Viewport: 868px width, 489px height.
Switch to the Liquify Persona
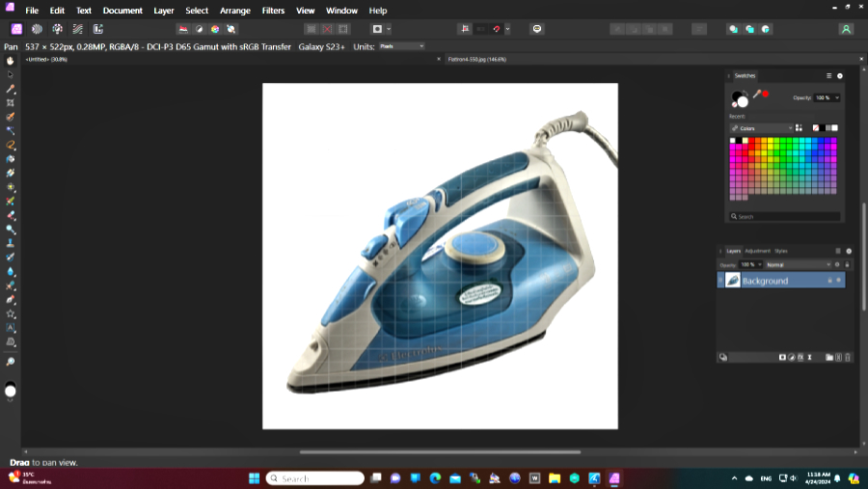[x=37, y=29]
